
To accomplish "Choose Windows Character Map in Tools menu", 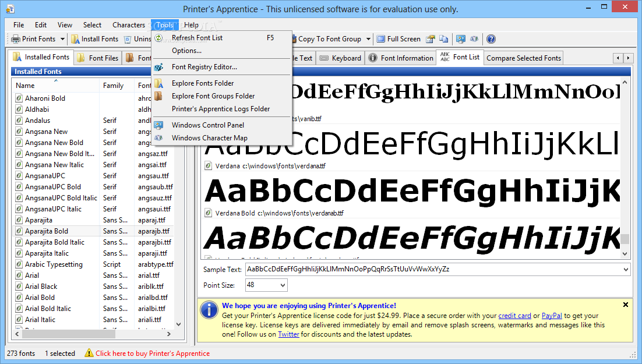I will click(221, 138).
